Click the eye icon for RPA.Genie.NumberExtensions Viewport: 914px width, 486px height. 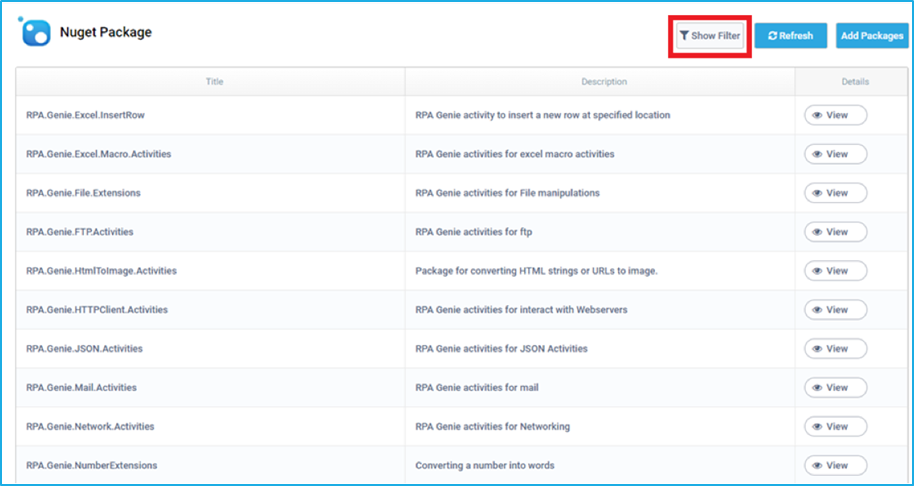[817, 465]
